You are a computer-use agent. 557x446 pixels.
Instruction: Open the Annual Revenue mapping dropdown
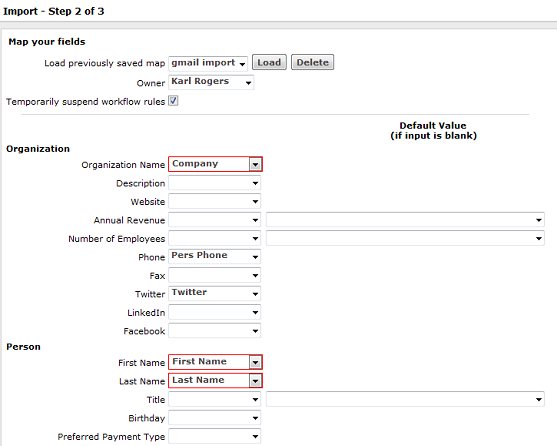point(215,220)
